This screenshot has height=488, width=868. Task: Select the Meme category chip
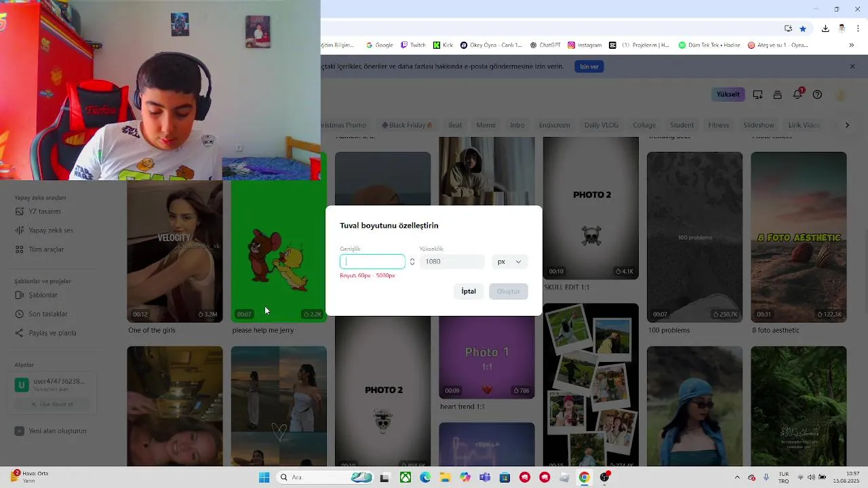(x=486, y=125)
